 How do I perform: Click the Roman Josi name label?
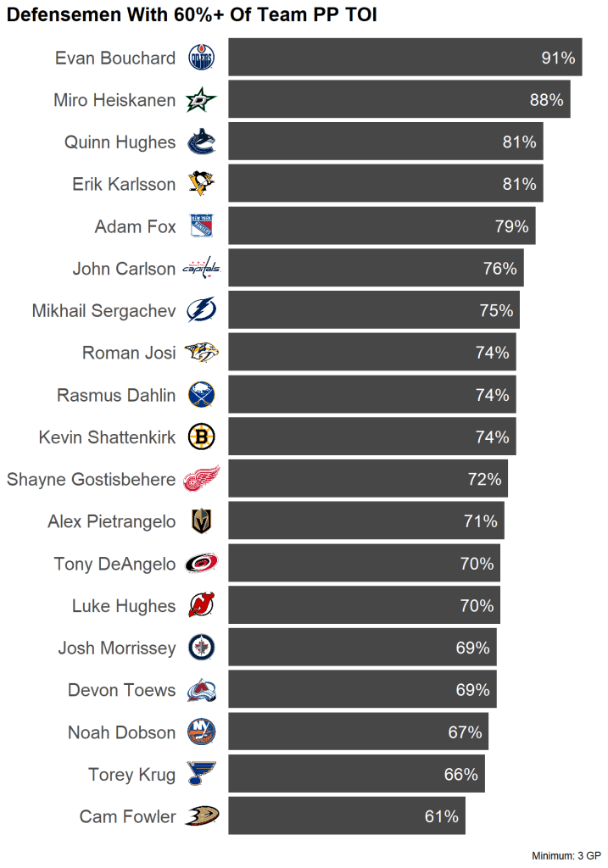[x=129, y=353]
